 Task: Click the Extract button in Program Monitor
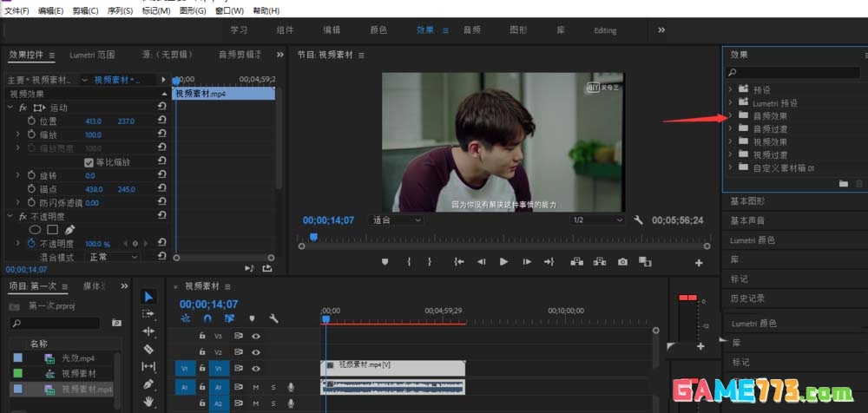(x=600, y=262)
